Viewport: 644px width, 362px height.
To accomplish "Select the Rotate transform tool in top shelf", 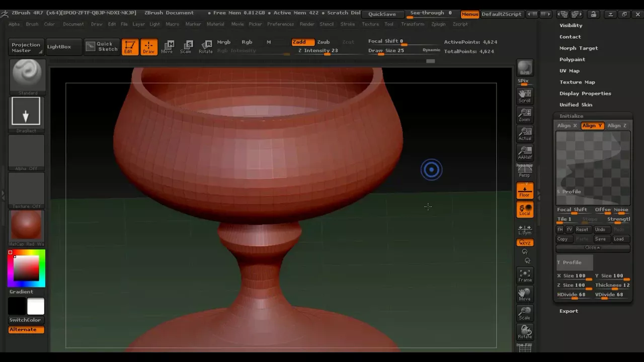I will 205,47.
